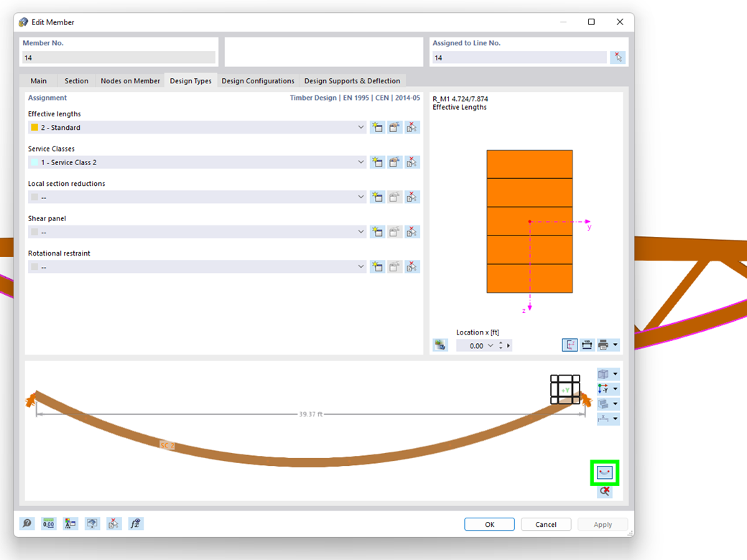Expand the -Y view direction dropdown
This screenshot has width=747, height=560.
point(616,388)
